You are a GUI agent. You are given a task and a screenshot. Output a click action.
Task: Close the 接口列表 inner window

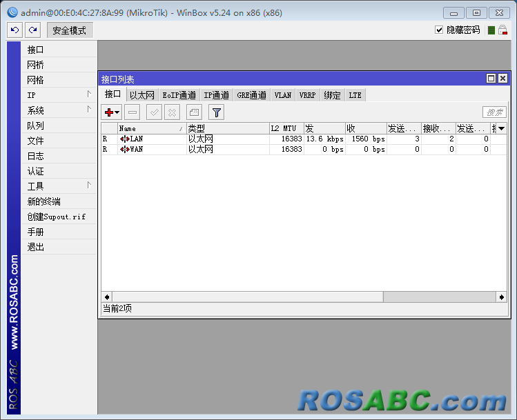(x=503, y=79)
